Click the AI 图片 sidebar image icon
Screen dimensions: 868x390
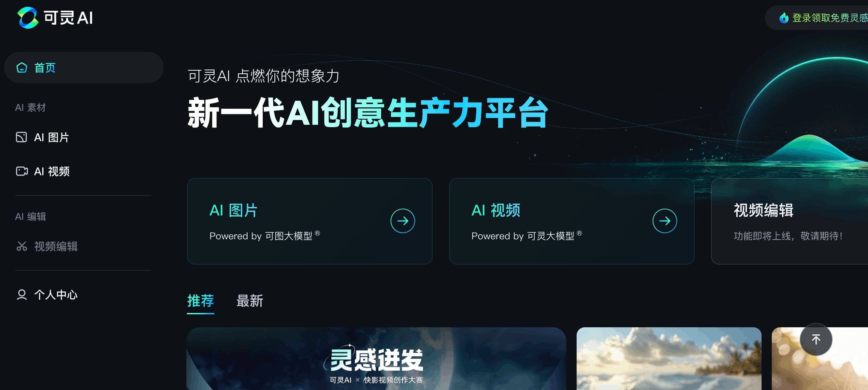coord(21,137)
